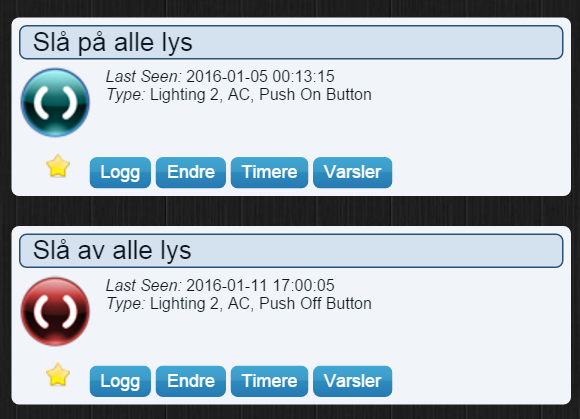Show Varsler for Slå av alle lys
580x419 pixels.
click(x=353, y=381)
